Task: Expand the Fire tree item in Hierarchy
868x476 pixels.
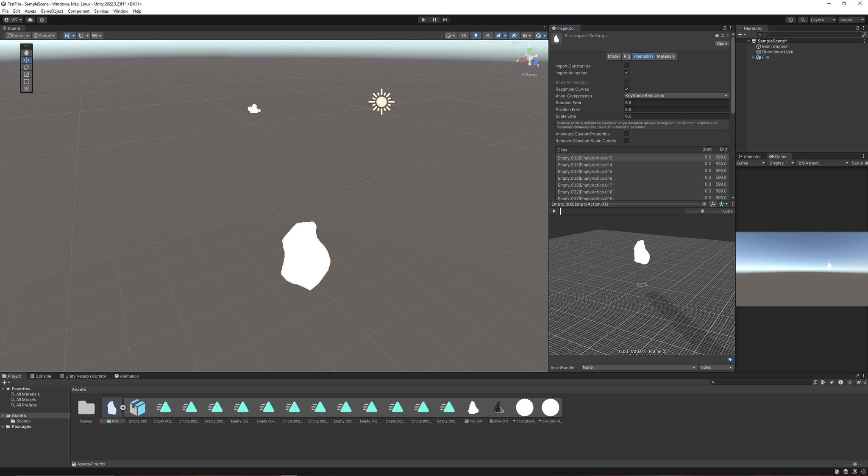Action: (753, 57)
